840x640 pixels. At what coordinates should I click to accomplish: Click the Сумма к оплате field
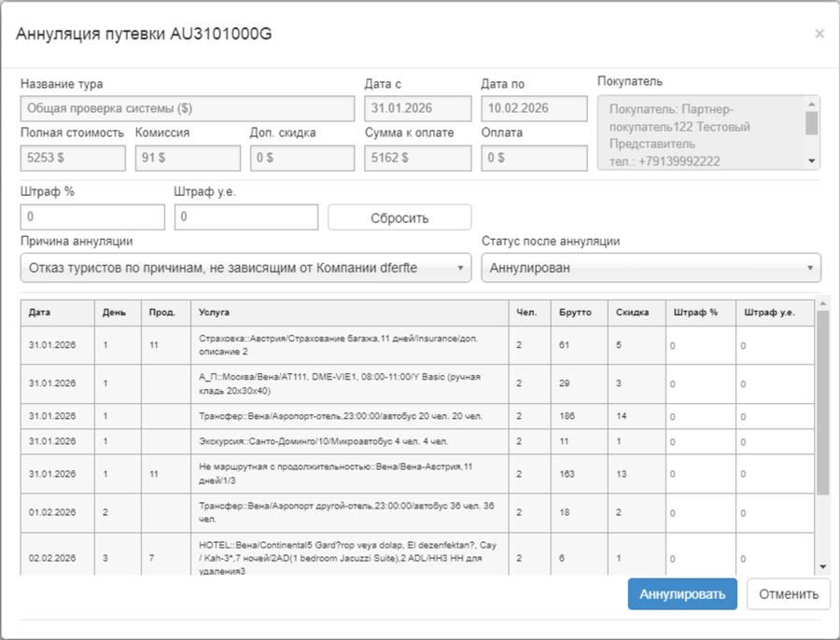tap(417, 159)
